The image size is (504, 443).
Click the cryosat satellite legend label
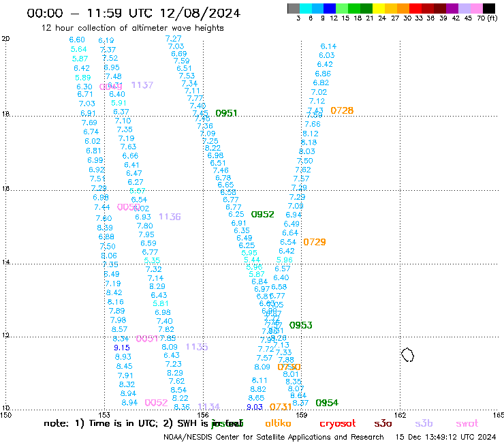click(x=338, y=424)
